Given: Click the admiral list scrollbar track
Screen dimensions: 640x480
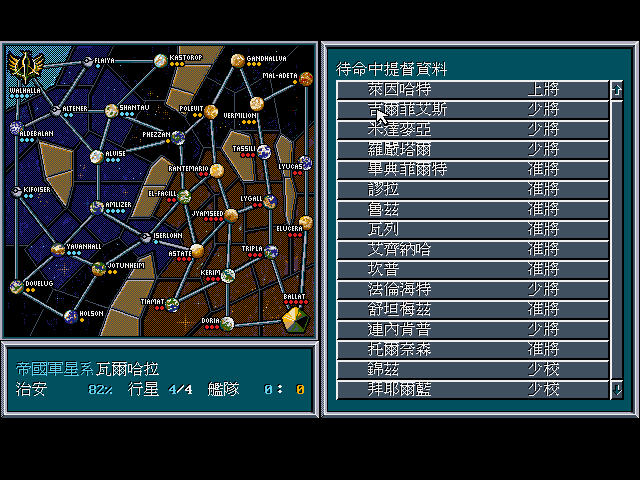Looking at the screenshot, I should (x=617, y=239).
